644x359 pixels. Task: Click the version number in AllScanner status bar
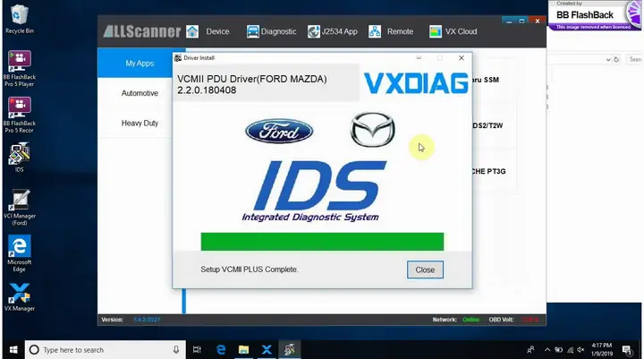pos(147,320)
